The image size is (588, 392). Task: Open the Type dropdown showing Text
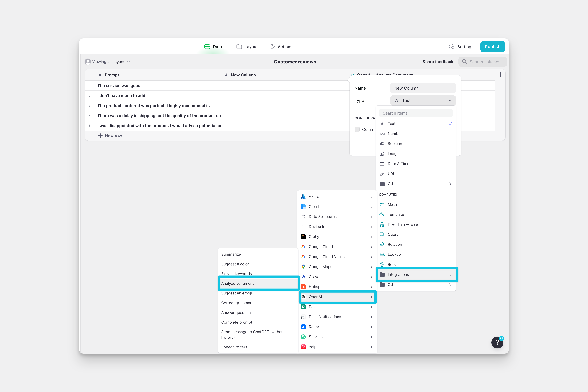423,101
